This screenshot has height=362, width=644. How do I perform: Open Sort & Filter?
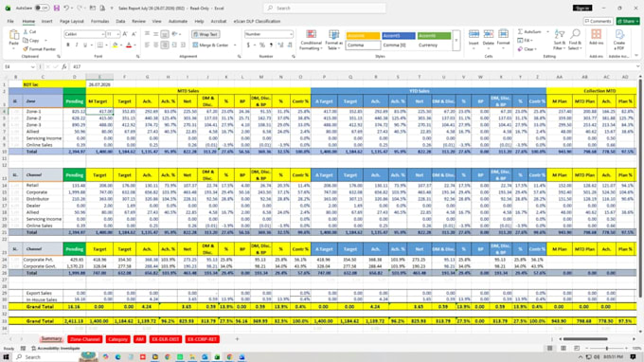click(x=560, y=40)
